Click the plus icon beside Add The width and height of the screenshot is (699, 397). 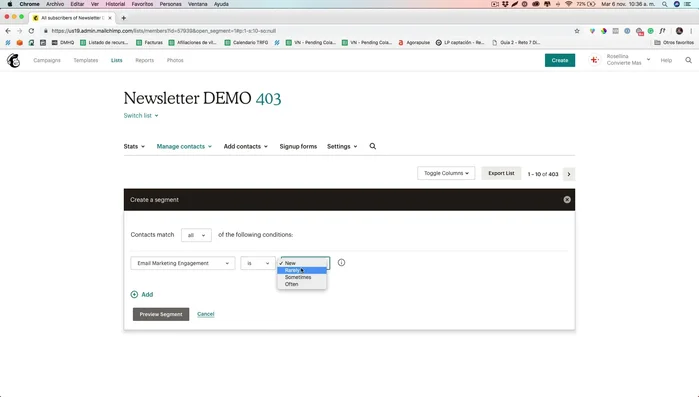point(134,295)
